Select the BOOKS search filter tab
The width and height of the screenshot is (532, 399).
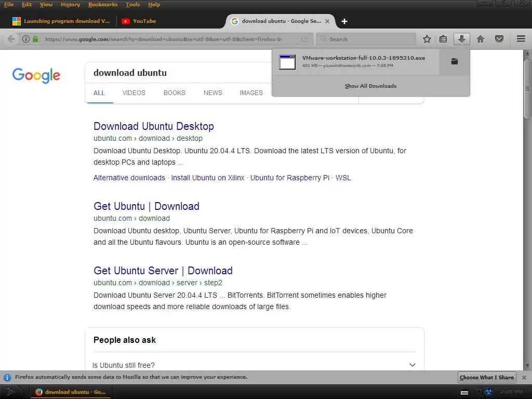[175, 93]
